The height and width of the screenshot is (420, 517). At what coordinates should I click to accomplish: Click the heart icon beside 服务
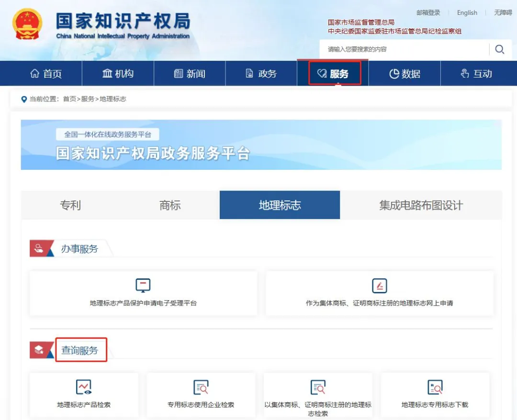coord(322,74)
